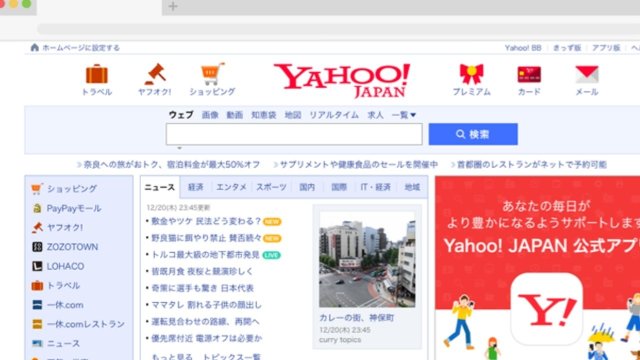Open the Shopping cart icon in header
This screenshot has height=360, width=640.
point(212,74)
